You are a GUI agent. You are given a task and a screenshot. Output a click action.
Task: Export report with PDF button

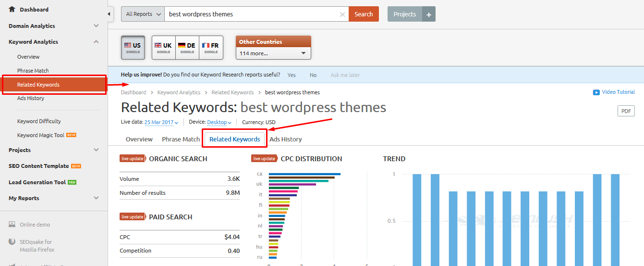[626, 111]
